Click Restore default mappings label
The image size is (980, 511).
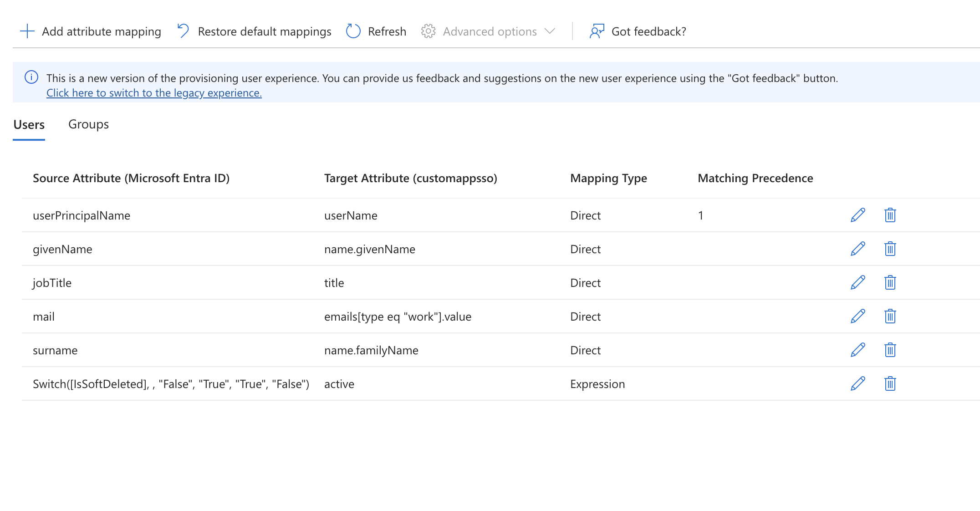pyautogui.click(x=265, y=31)
